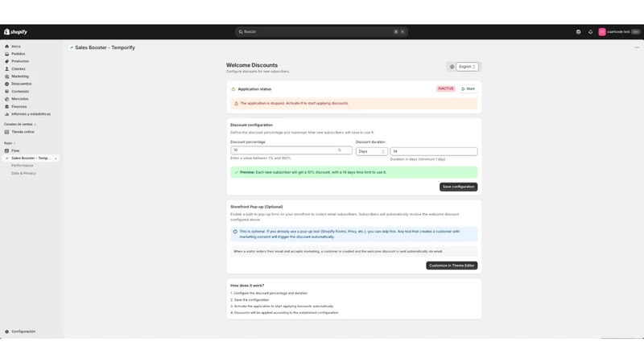This screenshot has height=362, width=644.
Task: Click 'The application is stopped' alert text
Action: [x=294, y=104]
